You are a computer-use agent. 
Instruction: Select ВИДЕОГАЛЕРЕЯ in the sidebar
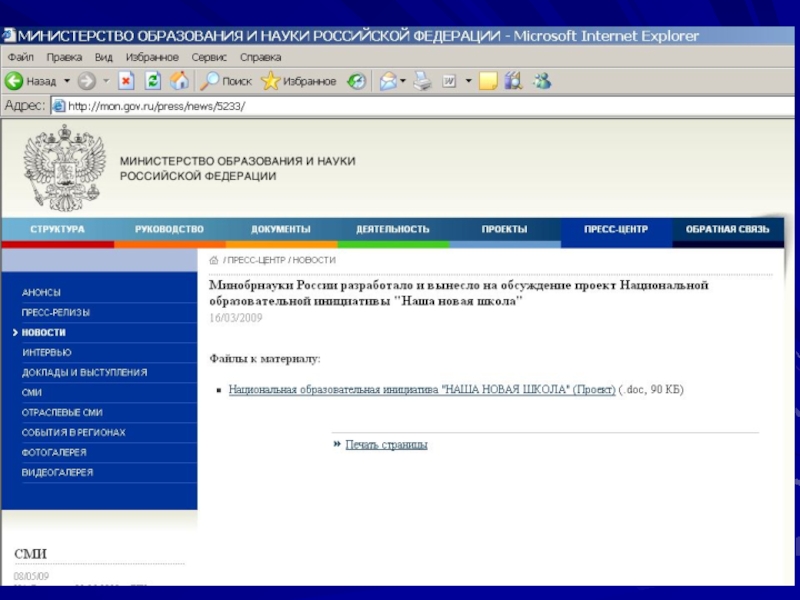click(x=57, y=472)
